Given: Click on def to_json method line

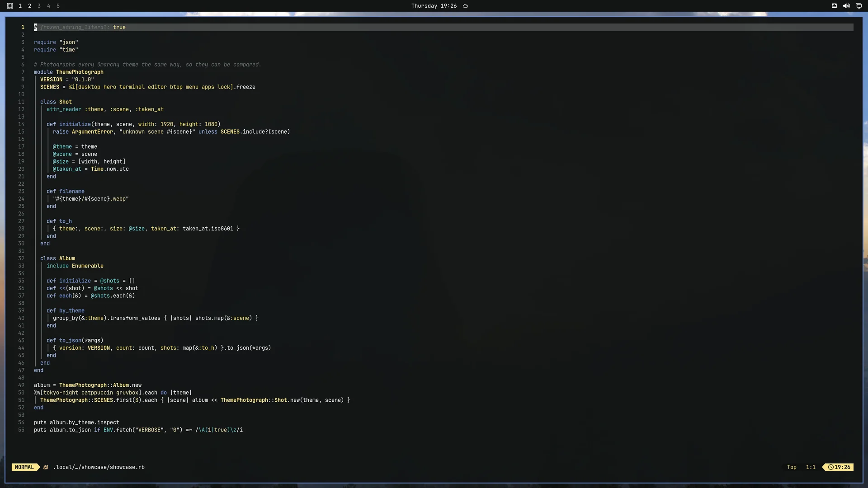Looking at the screenshot, I should click(x=75, y=340).
